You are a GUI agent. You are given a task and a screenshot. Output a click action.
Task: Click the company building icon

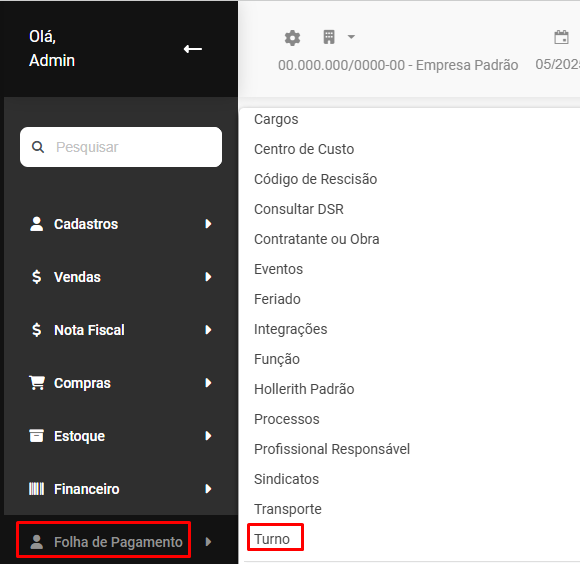tap(329, 37)
